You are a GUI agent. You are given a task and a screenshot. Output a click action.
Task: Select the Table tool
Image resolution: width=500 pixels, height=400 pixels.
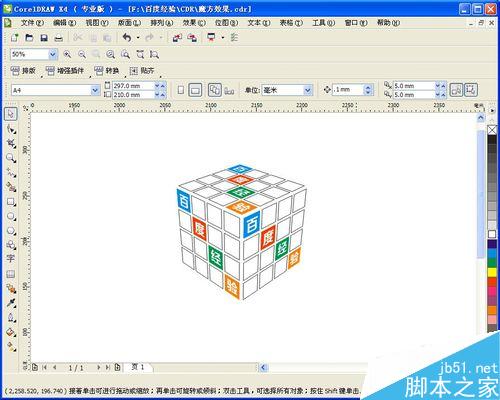(x=11, y=274)
